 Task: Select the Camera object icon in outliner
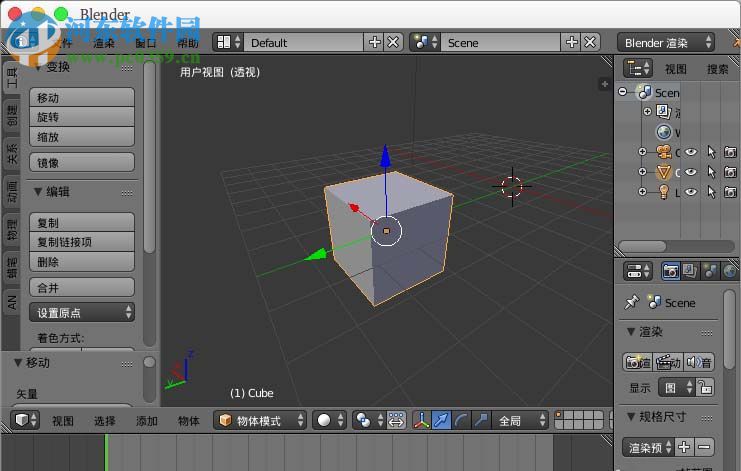click(664, 152)
